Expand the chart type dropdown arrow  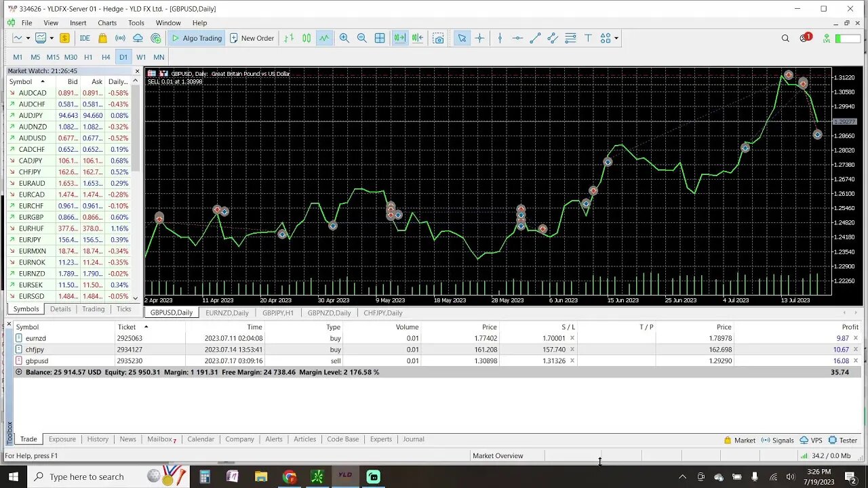click(27, 38)
